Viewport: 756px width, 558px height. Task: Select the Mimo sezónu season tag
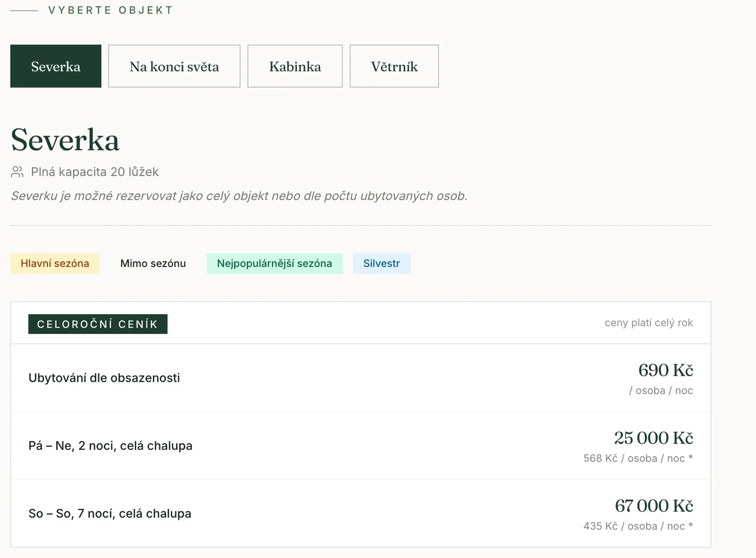pyautogui.click(x=153, y=263)
